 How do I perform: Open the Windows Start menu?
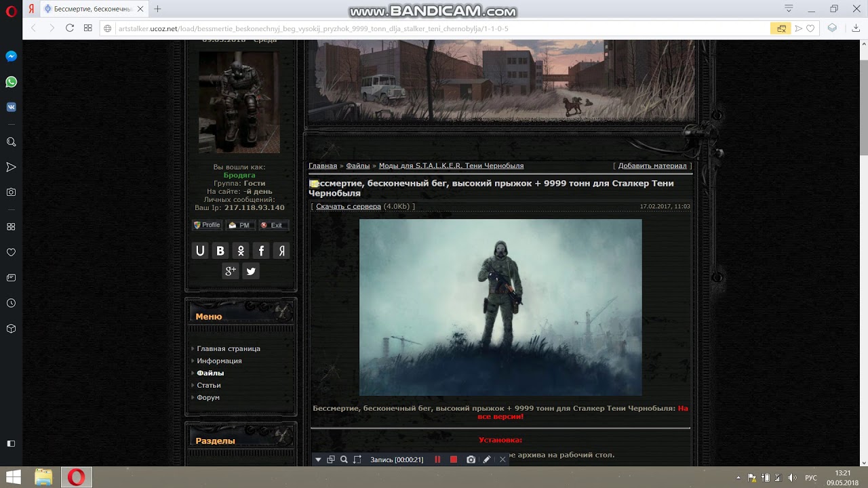click(13, 477)
